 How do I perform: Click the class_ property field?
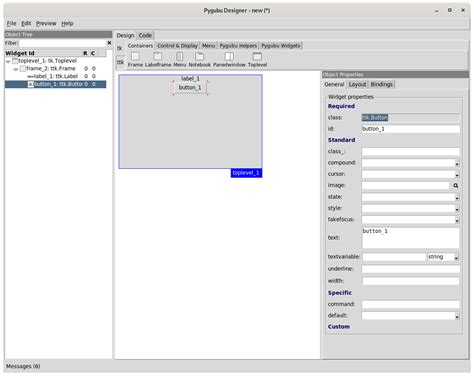coord(411,152)
